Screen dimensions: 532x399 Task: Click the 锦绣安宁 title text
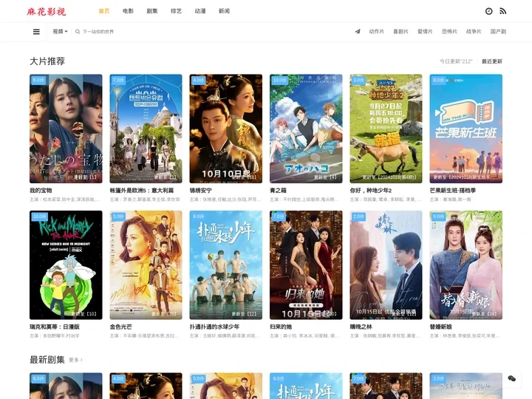pos(201,191)
